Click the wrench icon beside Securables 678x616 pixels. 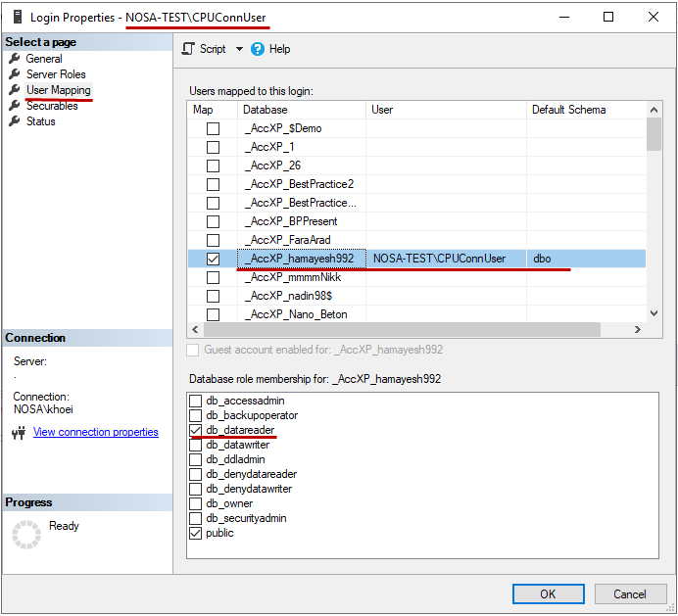(15, 106)
